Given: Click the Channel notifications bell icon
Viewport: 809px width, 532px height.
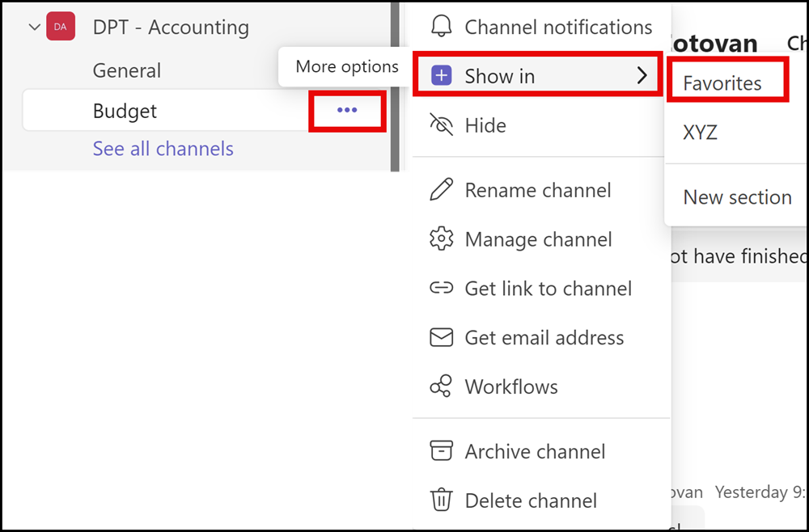Looking at the screenshot, I should tap(441, 27).
